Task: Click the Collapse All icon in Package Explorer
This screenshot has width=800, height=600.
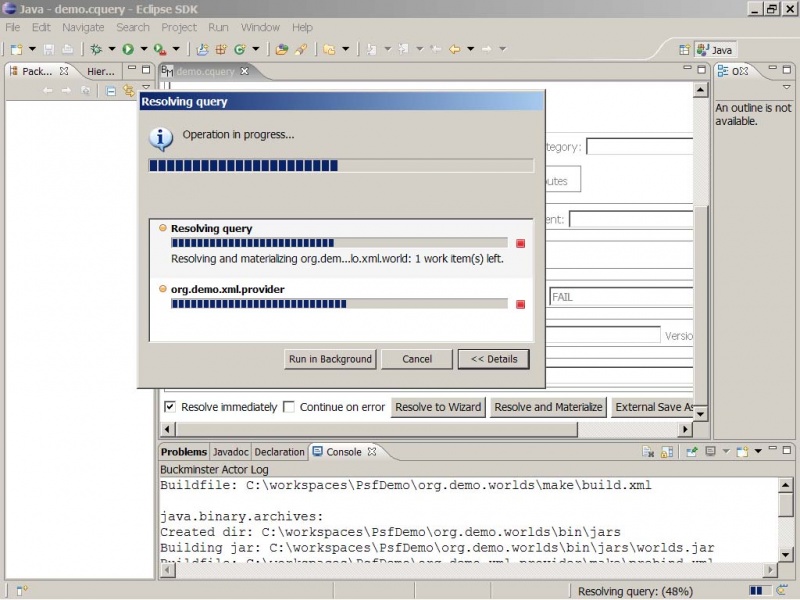Action: pyautogui.click(x=111, y=91)
